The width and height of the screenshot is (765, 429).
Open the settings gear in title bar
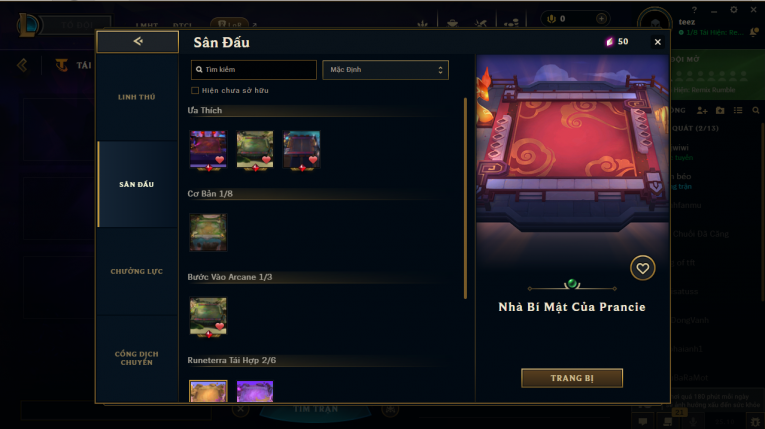coord(733,10)
